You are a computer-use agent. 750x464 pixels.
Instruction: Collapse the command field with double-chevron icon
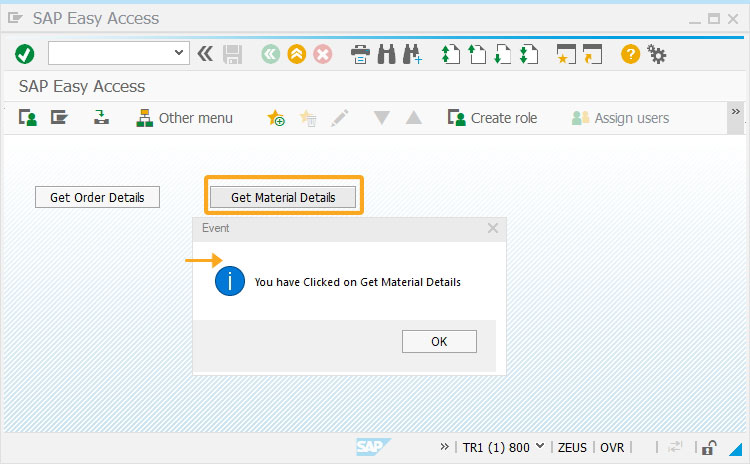(205, 54)
